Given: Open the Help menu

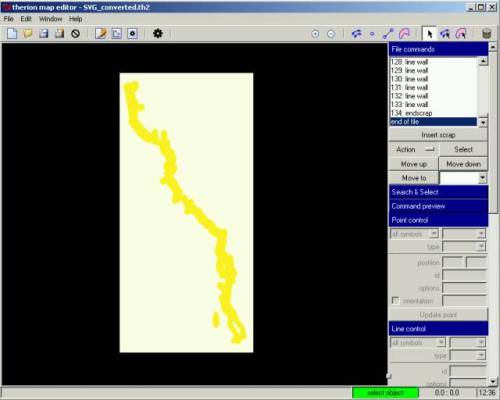Looking at the screenshot, I should coord(76,19).
